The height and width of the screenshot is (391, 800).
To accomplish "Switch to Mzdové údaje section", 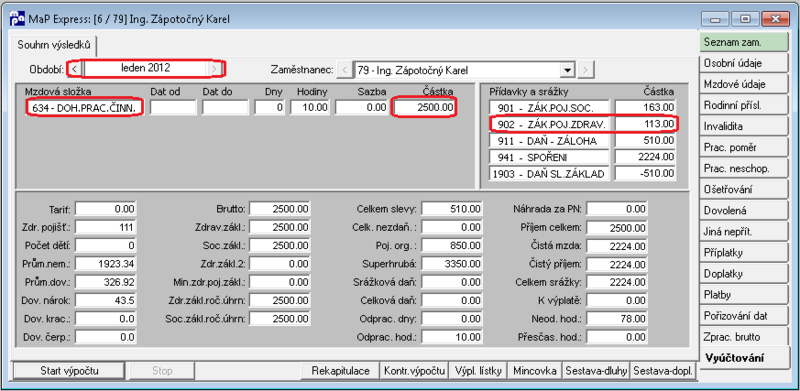I will tap(743, 84).
